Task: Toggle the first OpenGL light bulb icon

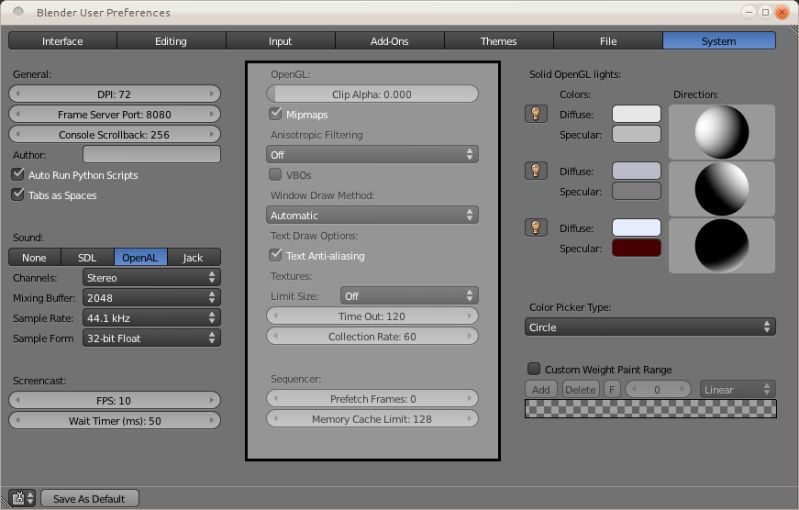Action: 536,114
